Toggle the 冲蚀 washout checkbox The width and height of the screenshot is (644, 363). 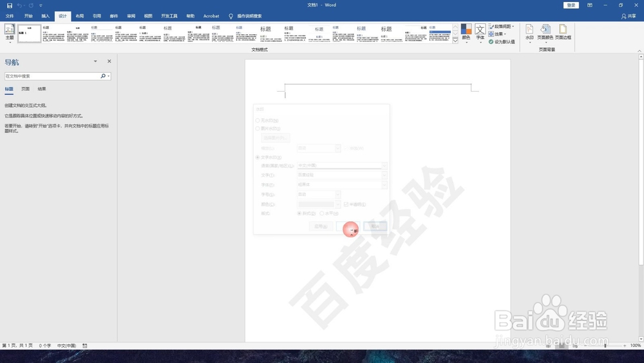pos(346,148)
